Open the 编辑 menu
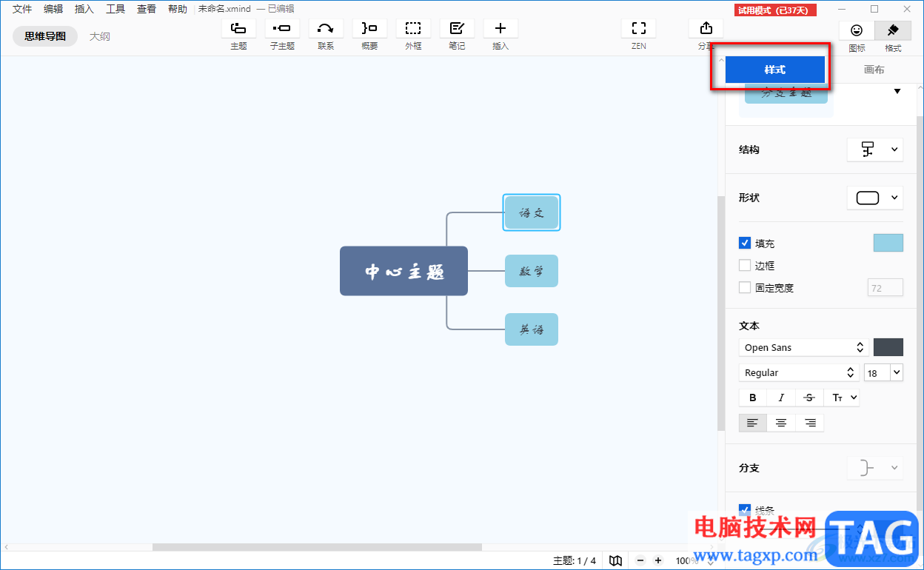This screenshot has width=924, height=570. click(53, 9)
